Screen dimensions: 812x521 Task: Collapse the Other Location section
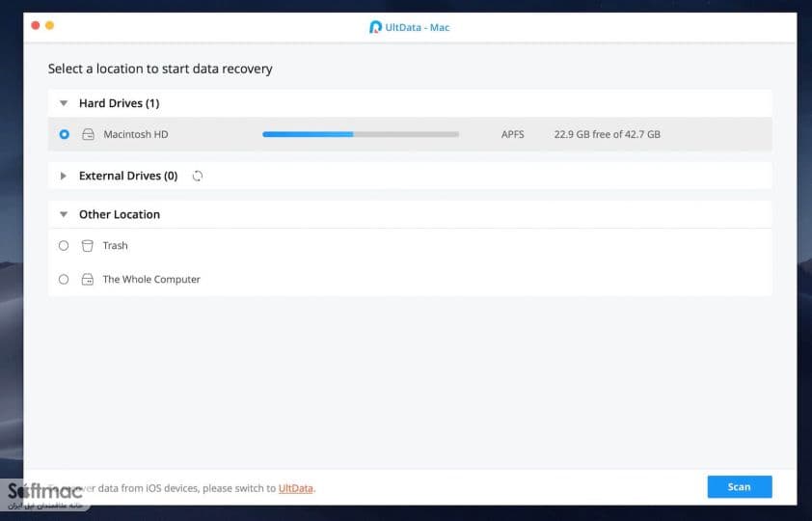(x=64, y=214)
